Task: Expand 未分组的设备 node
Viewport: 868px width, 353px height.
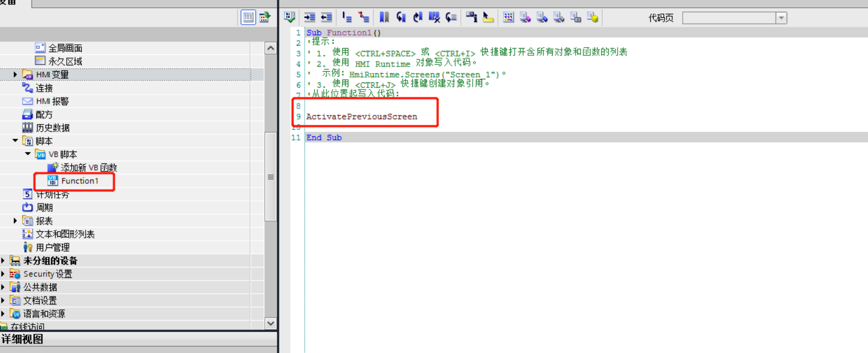Action: 3,261
